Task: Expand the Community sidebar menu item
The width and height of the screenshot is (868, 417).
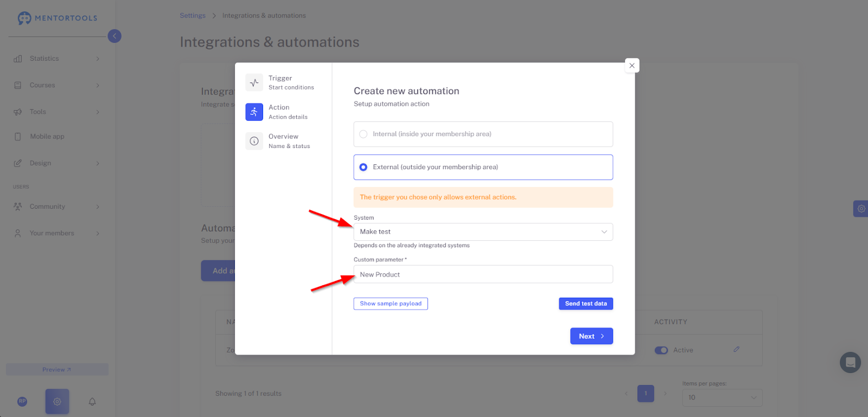Action: tap(57, 207)
